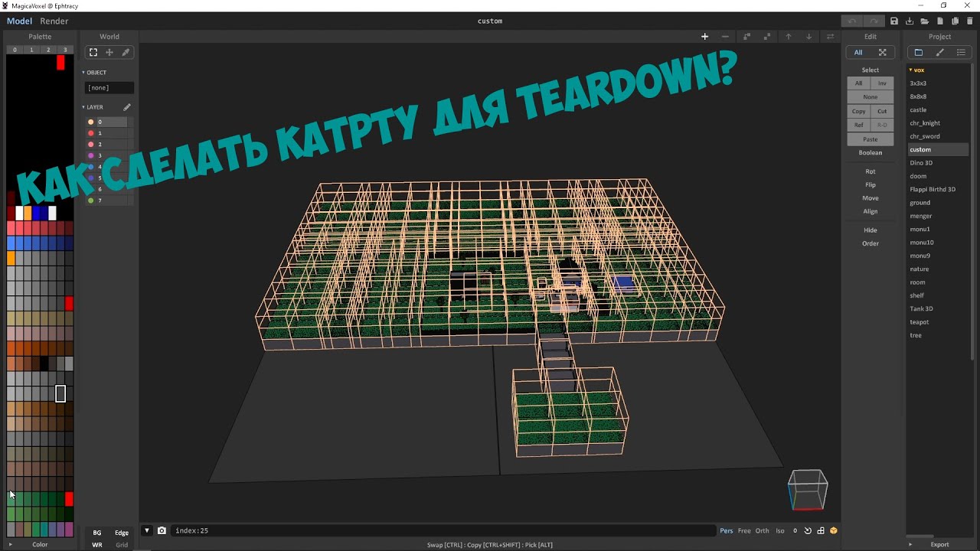Image resolution: width=980 pixels, height=551 pixels.
Task: Click the ungroup objects icon in the top toolbar
Action: tap(767, 37)
